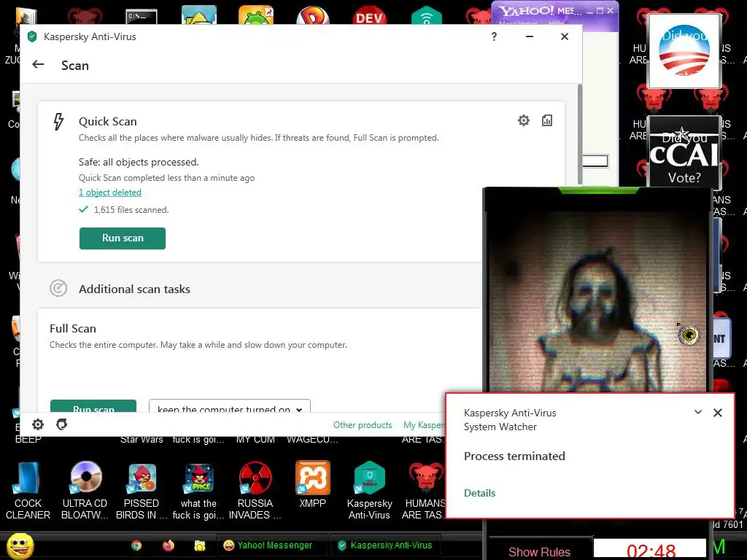This screenshot has height=560, width=747.
Task: Open Kaspersky support headset icon
Action: pyautogui.click(x=61, y=424)
